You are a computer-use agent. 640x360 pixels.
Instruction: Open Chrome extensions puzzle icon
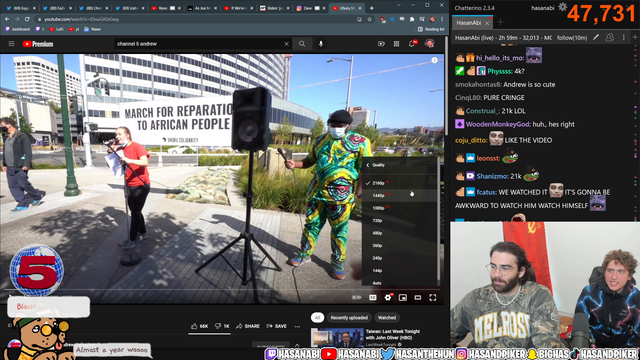point(412,19)
